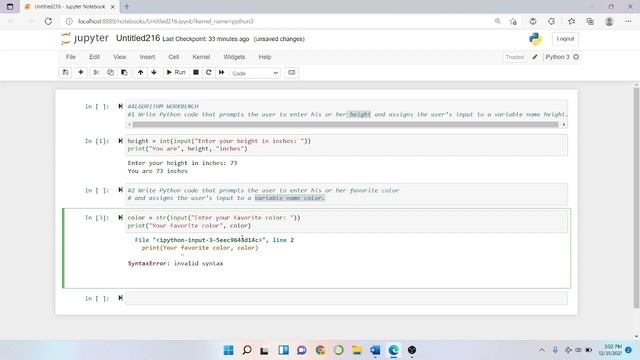
Task: Click the Logout button
Action: 565,39
